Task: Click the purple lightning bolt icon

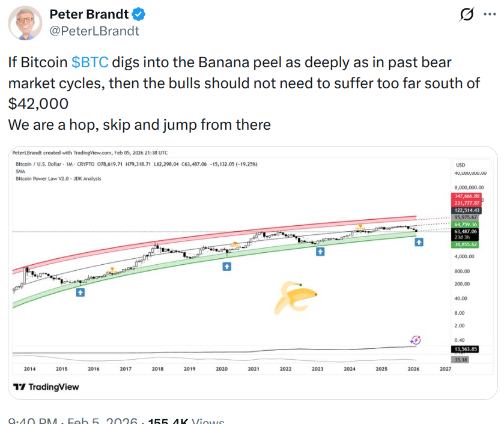Action: pos(415,340)
